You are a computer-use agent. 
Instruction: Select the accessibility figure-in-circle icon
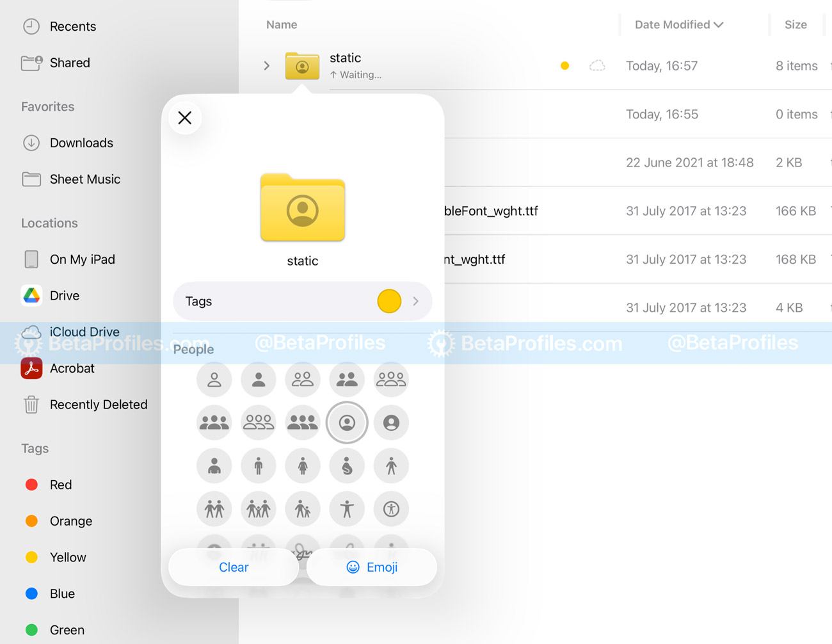click(x=391, y=509)
